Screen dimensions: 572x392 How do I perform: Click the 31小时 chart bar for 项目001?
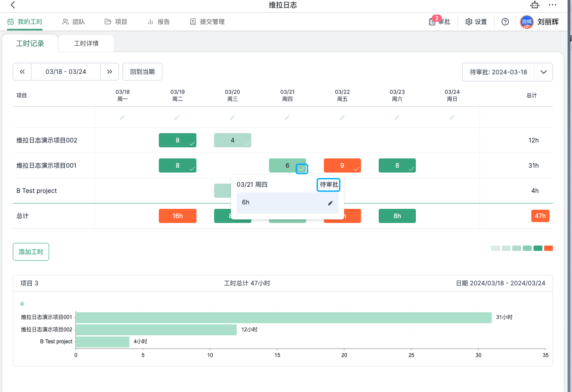tap(284, 318)
